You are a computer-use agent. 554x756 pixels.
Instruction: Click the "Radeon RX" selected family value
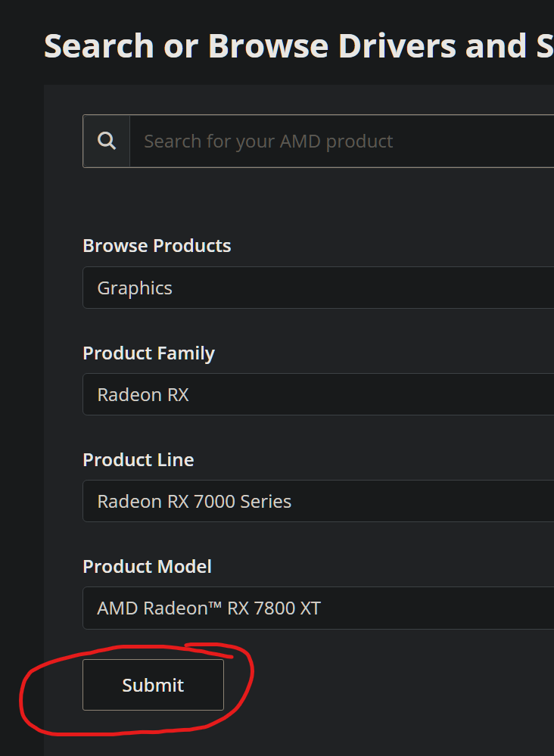(143, 395)
